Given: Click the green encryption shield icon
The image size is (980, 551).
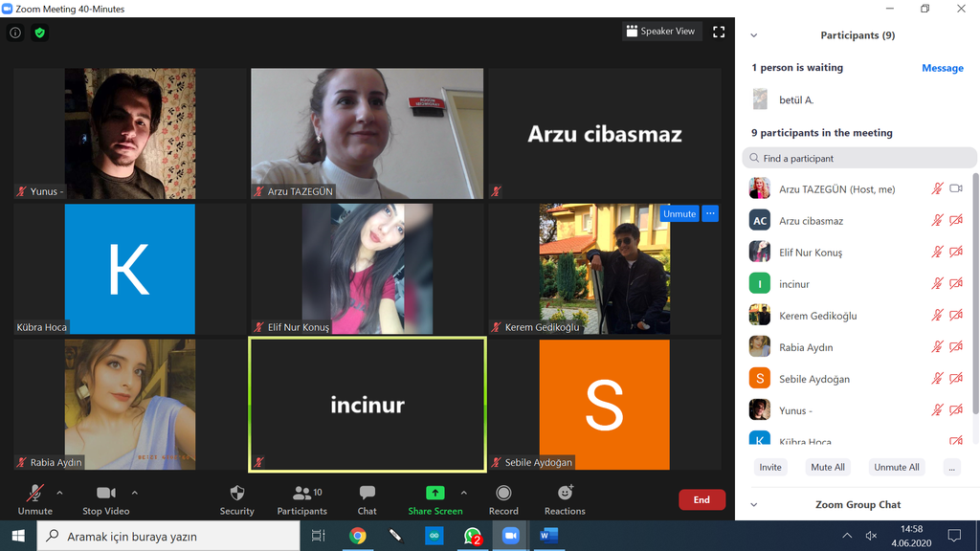Looking at the screenshot, I should (x=39, y=33).
